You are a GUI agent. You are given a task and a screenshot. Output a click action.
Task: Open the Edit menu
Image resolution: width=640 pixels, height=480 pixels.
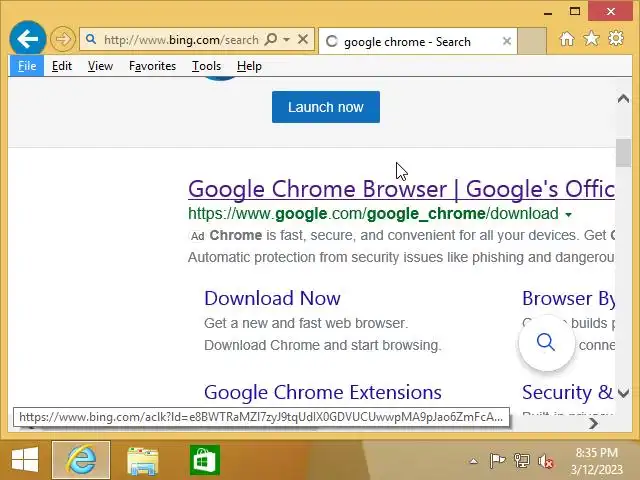click(62, 66)
